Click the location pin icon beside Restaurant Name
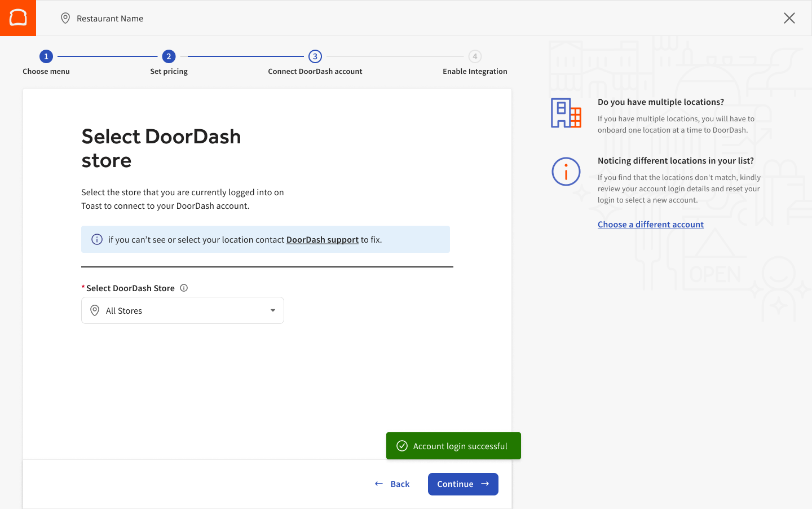 (65, 18)
